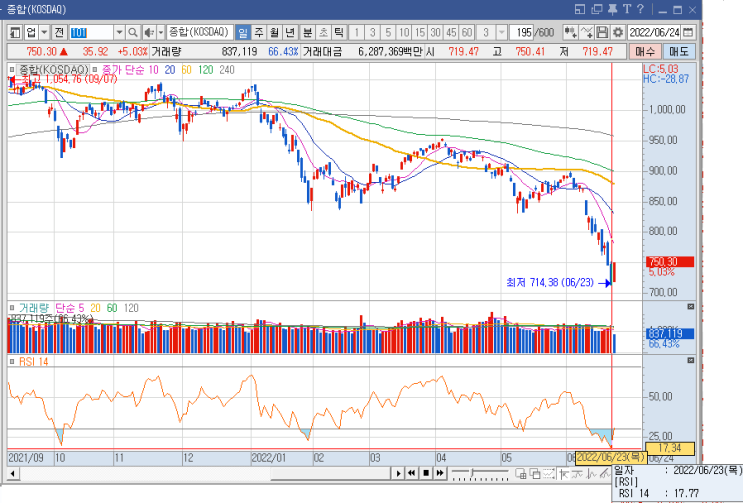Image resolution: width=743 pixels, height=503 pixels.
Task: Choose the 1 interval button
Action: click(356, 32)
